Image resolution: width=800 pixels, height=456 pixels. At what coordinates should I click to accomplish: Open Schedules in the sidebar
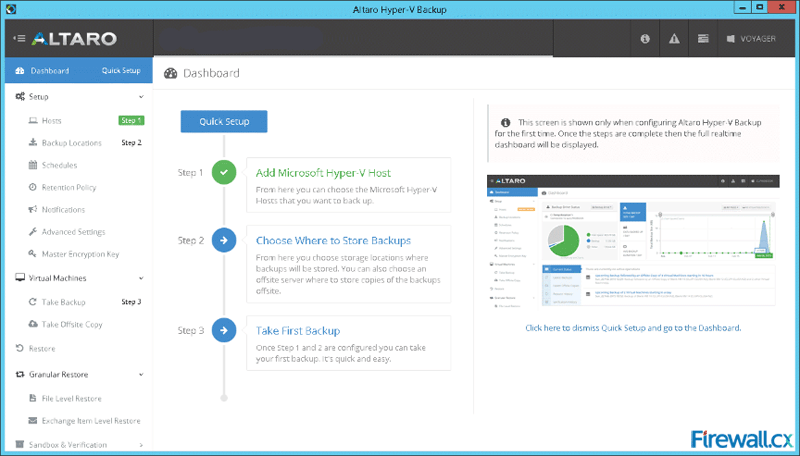coord(59,165)
